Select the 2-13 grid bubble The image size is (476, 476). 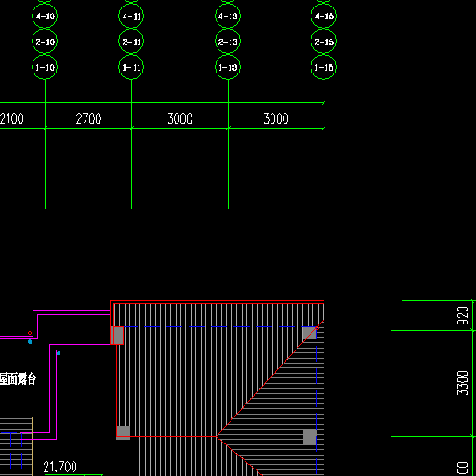(x=228, y=42)
